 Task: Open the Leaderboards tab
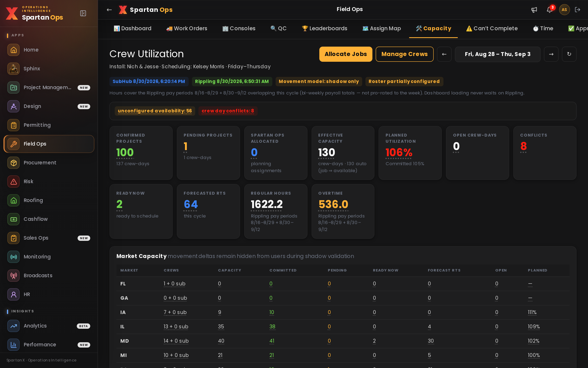pos(324,28)
